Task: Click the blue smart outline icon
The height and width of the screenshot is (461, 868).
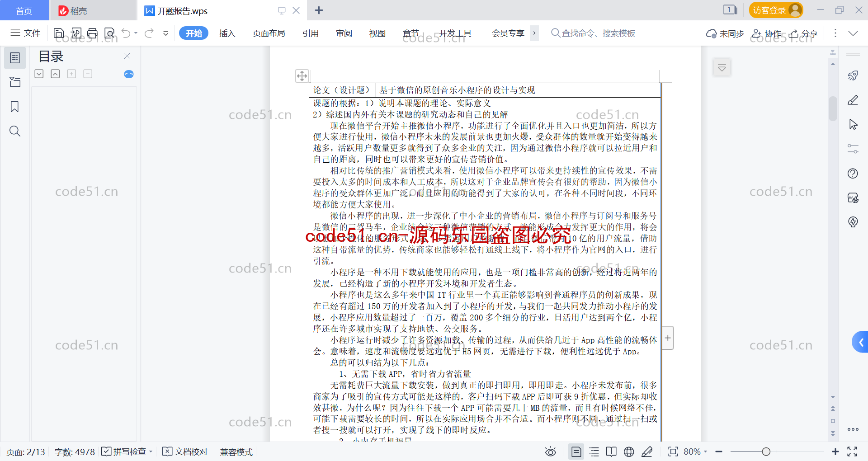Action: point(129,74)
